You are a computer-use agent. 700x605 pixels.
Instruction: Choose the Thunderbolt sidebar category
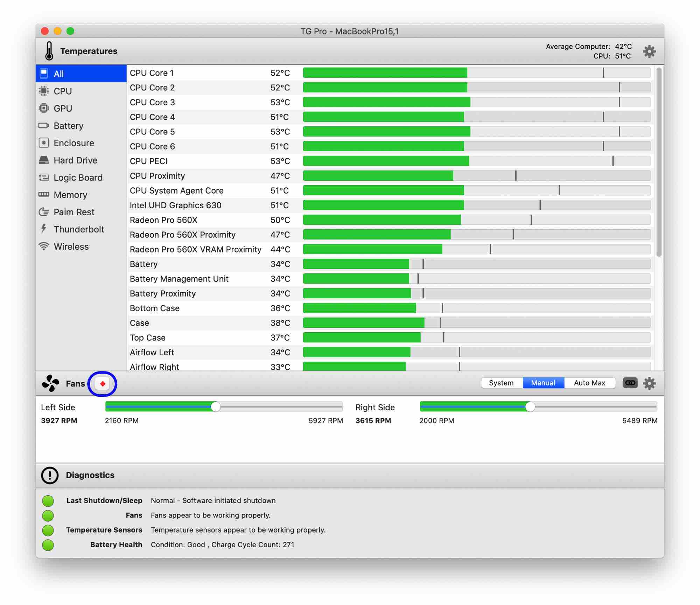[79, 229]
